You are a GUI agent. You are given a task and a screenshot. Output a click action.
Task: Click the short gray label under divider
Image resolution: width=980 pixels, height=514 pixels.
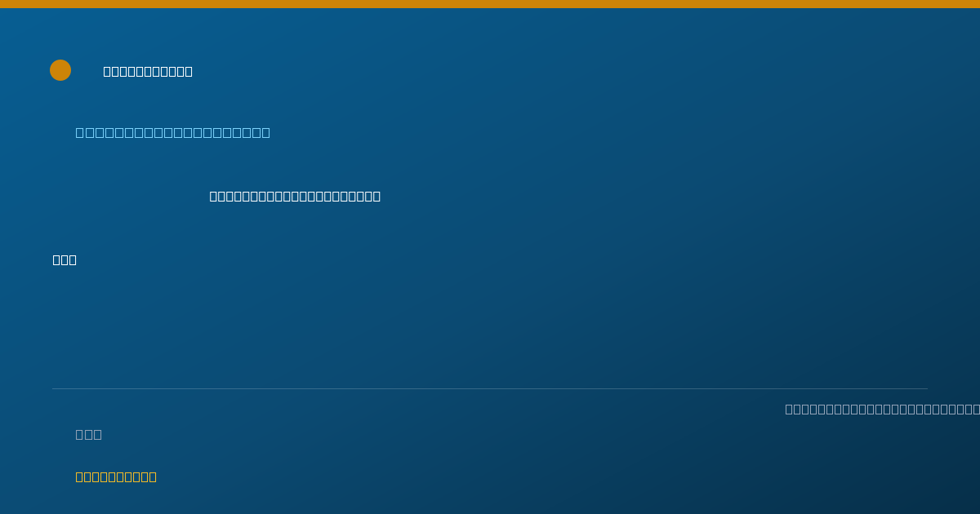[x=89, y=434]
